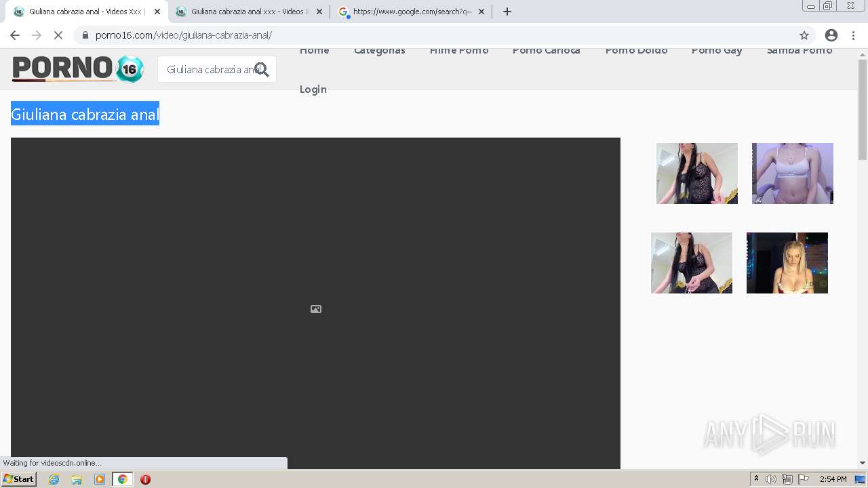This screenshot has width=868, height=488.
Task: Click the site search magnifier icon
Action: (262, 69)
